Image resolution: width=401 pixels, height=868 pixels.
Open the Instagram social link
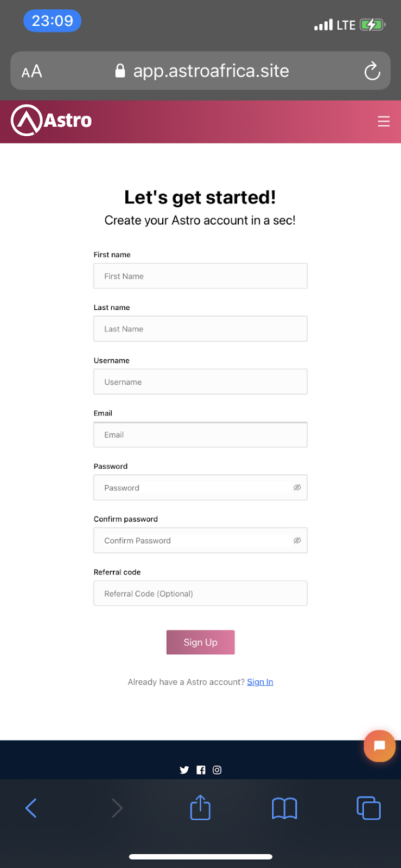(x=217, y=770)
